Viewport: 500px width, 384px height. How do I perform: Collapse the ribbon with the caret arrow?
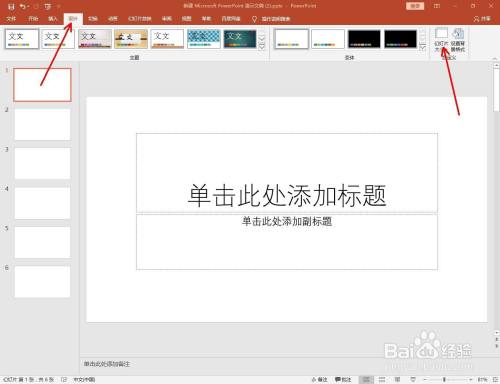point(495,58)
